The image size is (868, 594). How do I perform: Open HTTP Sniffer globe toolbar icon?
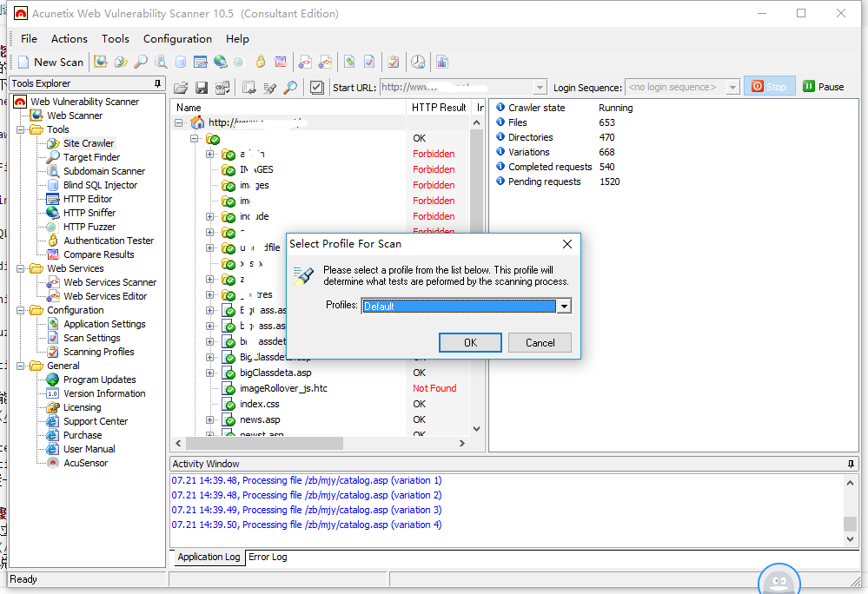coord(221,62)
